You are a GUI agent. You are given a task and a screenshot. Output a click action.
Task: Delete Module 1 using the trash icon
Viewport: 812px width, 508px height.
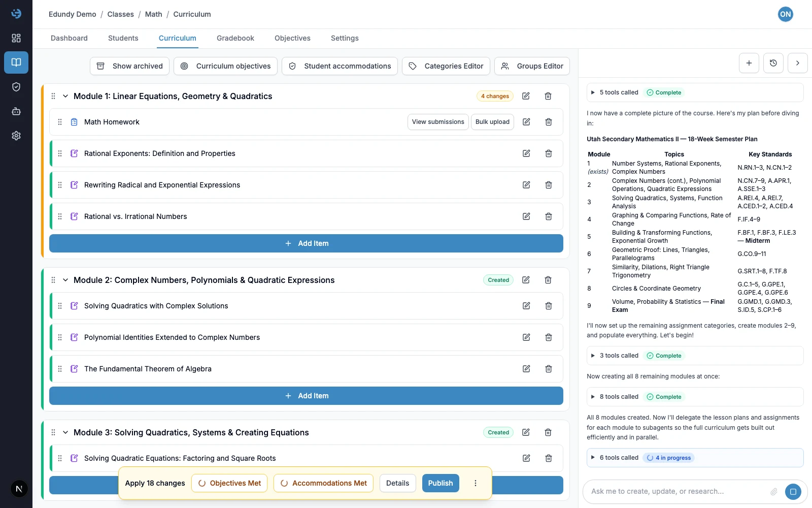(x=548, y=96)
